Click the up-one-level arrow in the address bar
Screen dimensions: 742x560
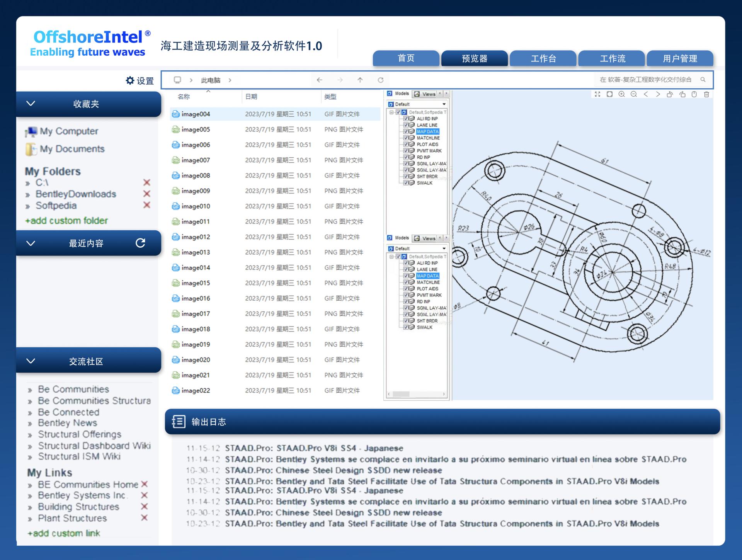(x=360, y=80)
